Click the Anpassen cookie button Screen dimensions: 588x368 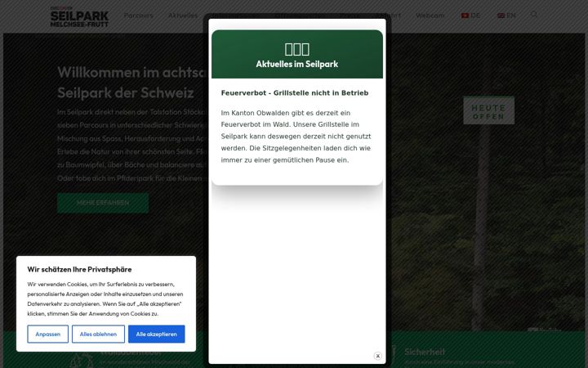[47, 334]
